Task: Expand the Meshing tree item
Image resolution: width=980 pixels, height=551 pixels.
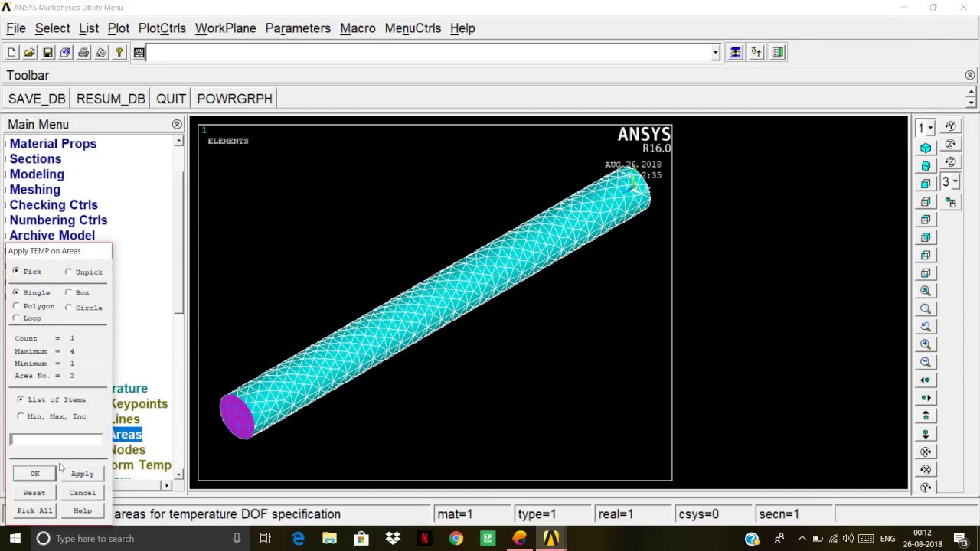Action: click(x=33, y=190)
